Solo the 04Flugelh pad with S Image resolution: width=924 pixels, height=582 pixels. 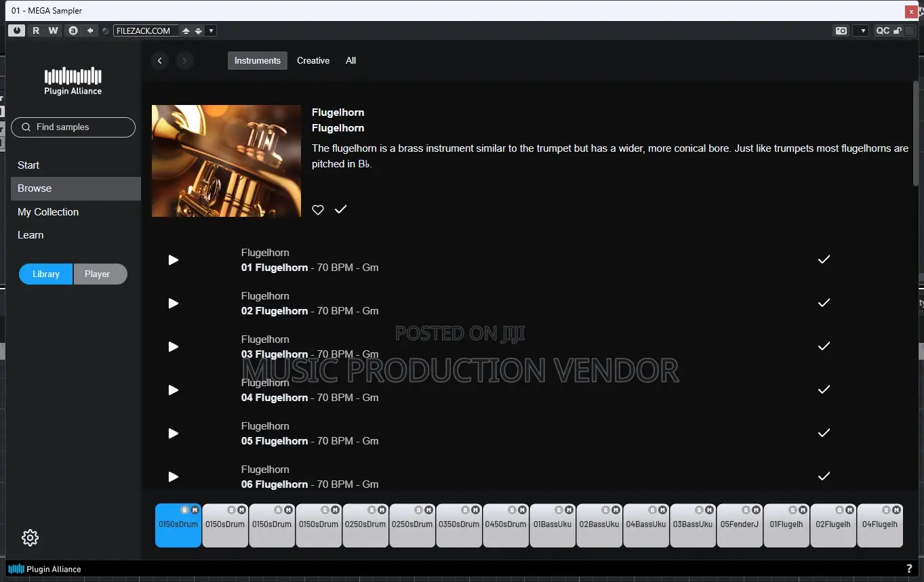click(886, 510)
